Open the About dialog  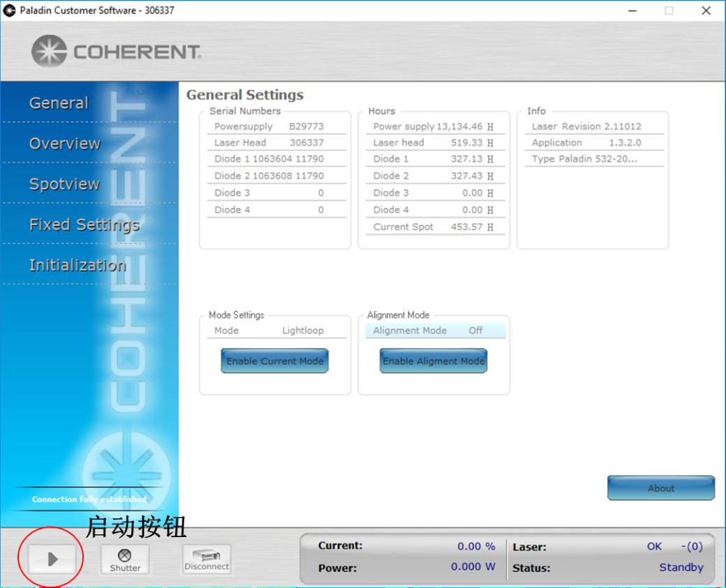[660, 488]
